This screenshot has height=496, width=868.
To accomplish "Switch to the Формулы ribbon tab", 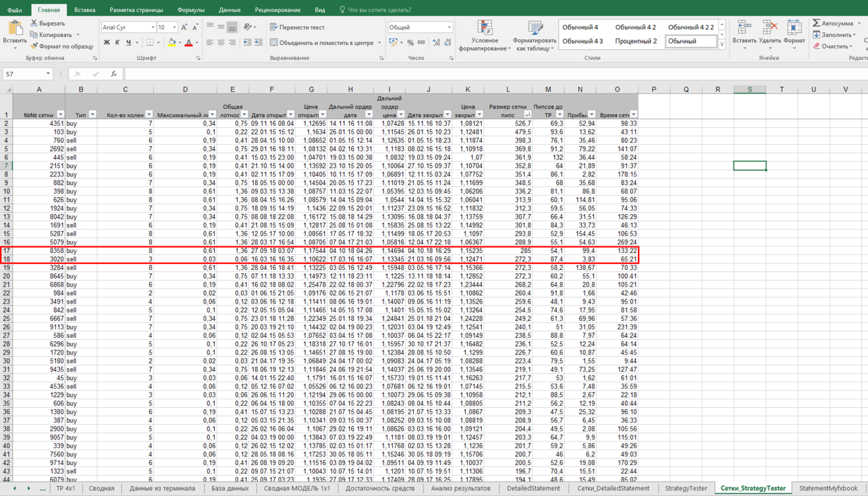I will pos(191,10).
